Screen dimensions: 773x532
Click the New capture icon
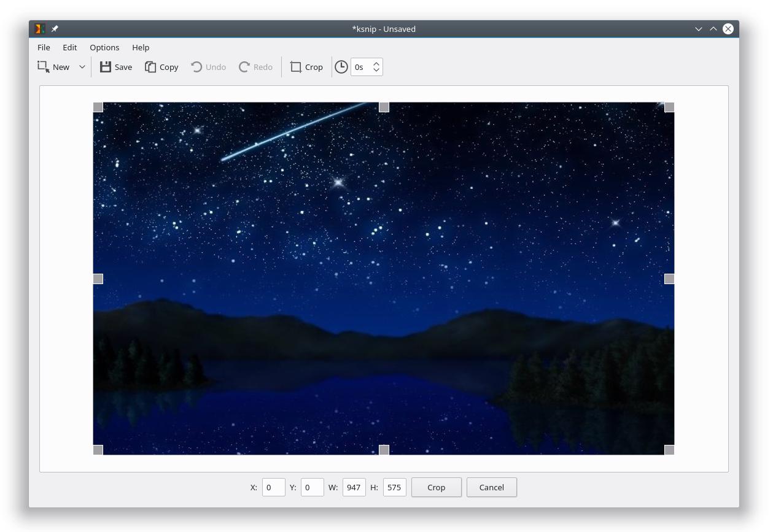tap(44, 67)
